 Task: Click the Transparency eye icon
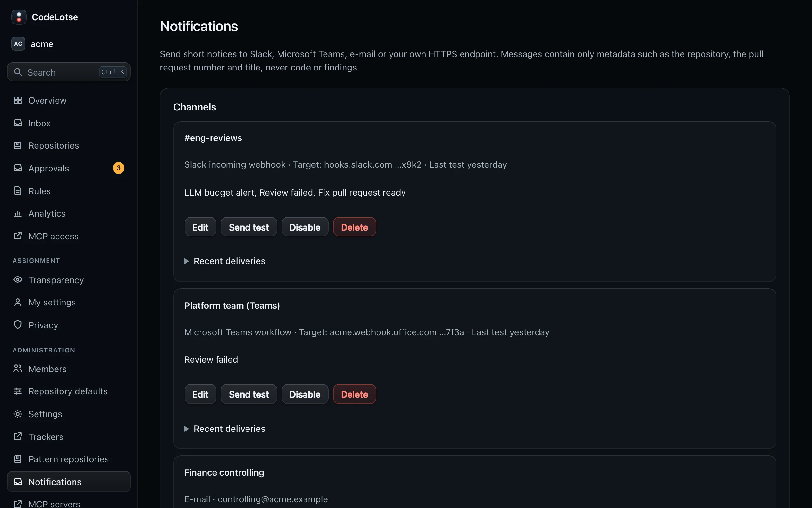18,280
